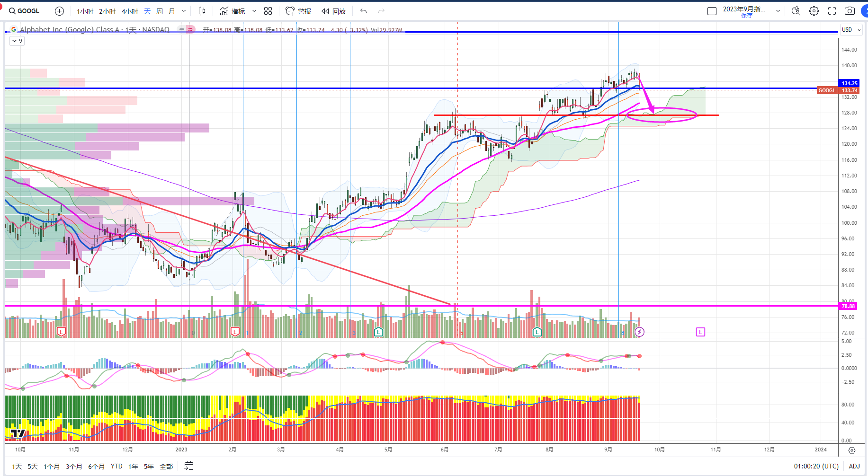Image resolution: width=868 pixels, height=476 pixels.
Task: Take a chart snapshot with camera icon
Action: (x=850, y=11)
